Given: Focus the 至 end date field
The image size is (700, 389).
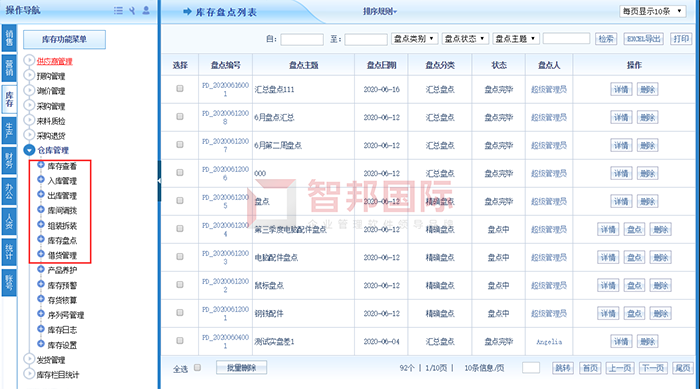Looking at the screenshot, I should (366, 39).
